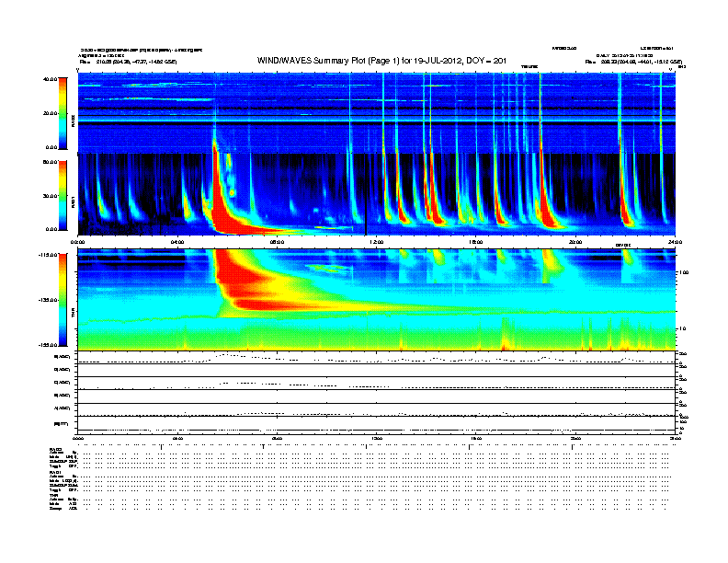Click the RAD1 color scale bar
The image size is (728, 563).
63,195
